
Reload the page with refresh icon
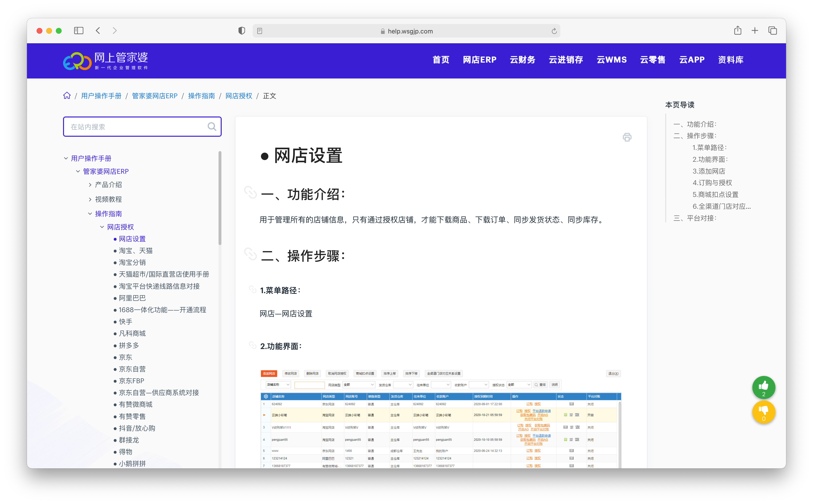(554, 31)
